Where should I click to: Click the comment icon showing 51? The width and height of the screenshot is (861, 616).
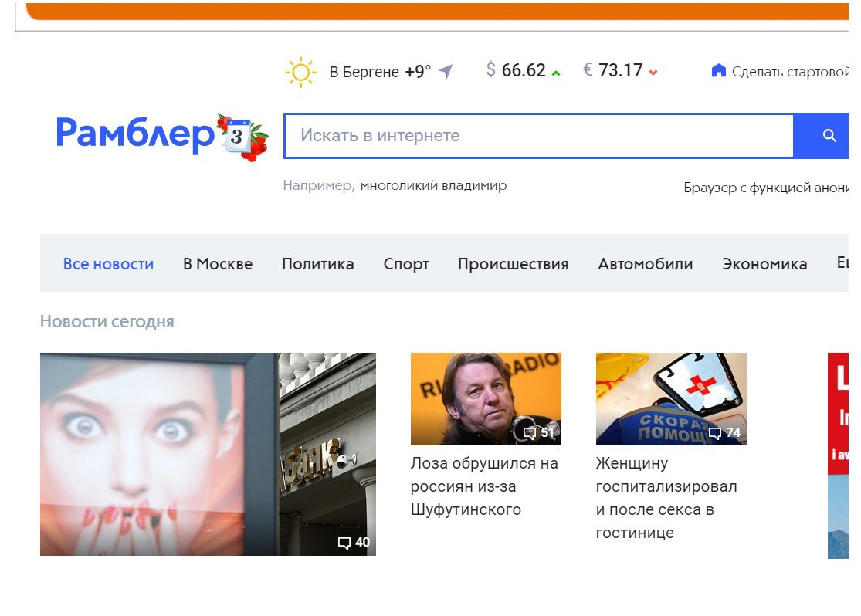click(x=529, y=432)
